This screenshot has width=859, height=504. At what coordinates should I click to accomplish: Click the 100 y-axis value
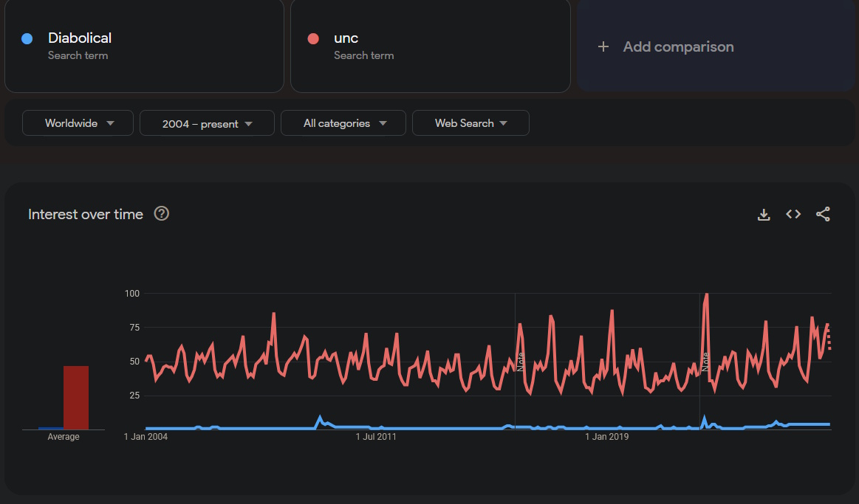coord(132,293)
